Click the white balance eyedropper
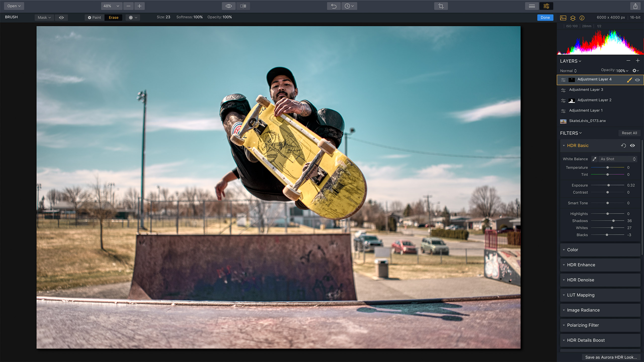 pyautogui.click(x=594, y=159)
